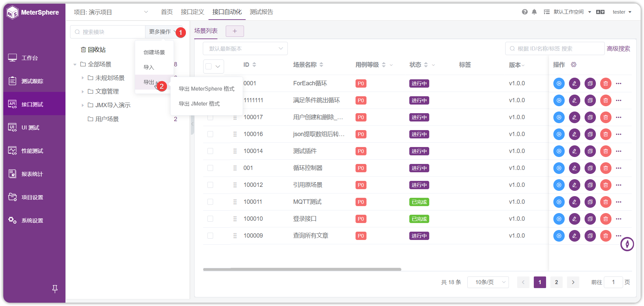This screenshot has width=644, height=306.
Task: Open the 10条/页 page size dropdown
Action: (488, 282)
